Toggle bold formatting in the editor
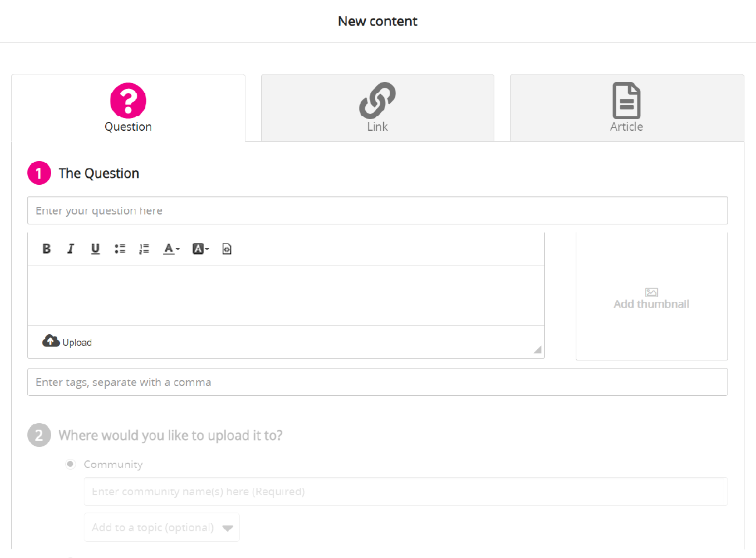 click(x=47, y=249)
